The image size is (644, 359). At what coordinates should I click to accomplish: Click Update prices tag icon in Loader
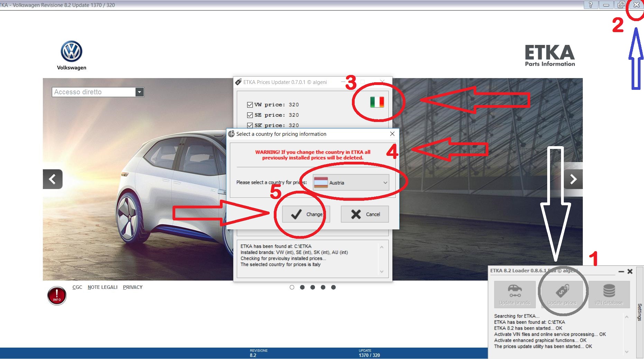pyautogui.click(x=562, y=294)
